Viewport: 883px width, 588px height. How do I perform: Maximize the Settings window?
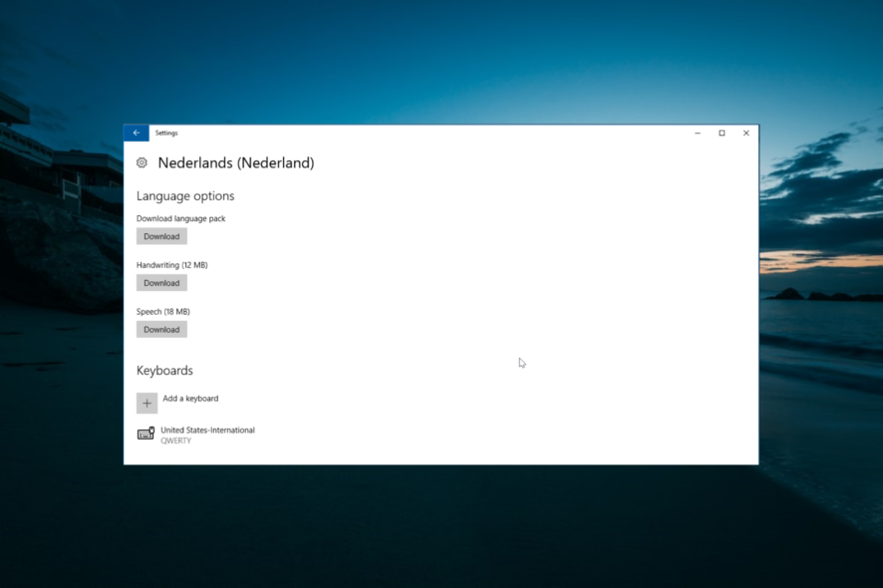722,133
